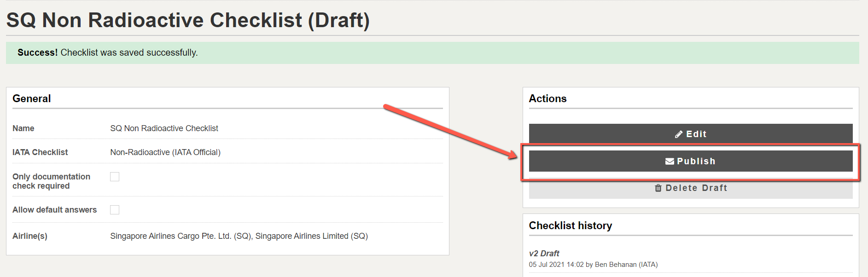Click the Success saved notification banner
Image resolution: width=868 pixels, height=277 pixels.
tap(432, 53)
